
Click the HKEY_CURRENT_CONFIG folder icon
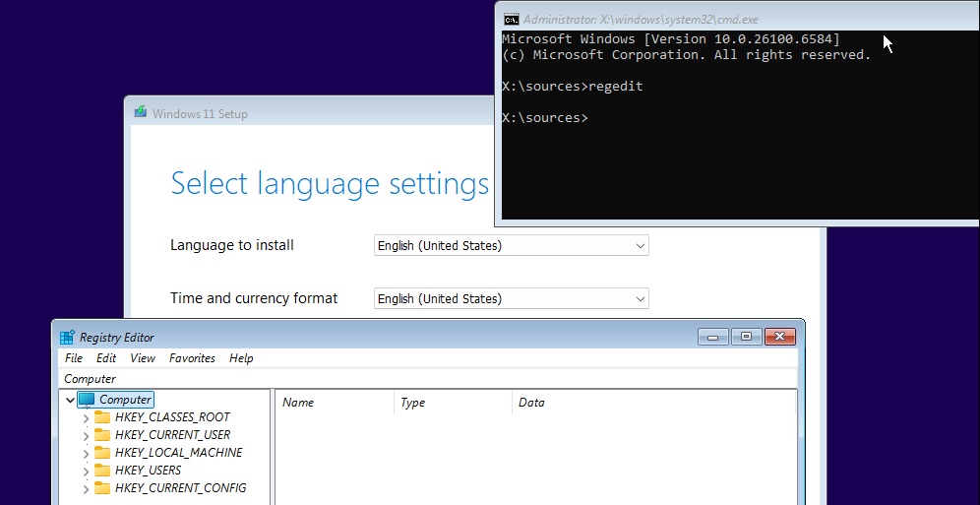(x=102, y=488)
